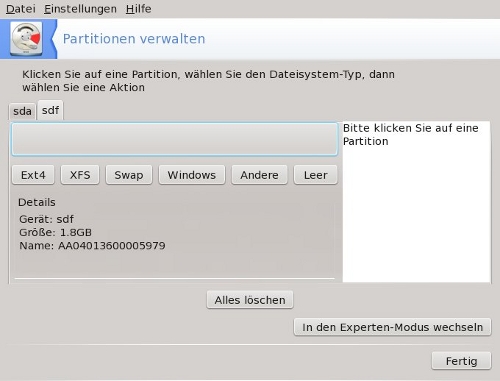Choose the Andere filesystem type button
The height and width of the screenshot is (381, 500).
pyautogui.click(x=259, y=175)
